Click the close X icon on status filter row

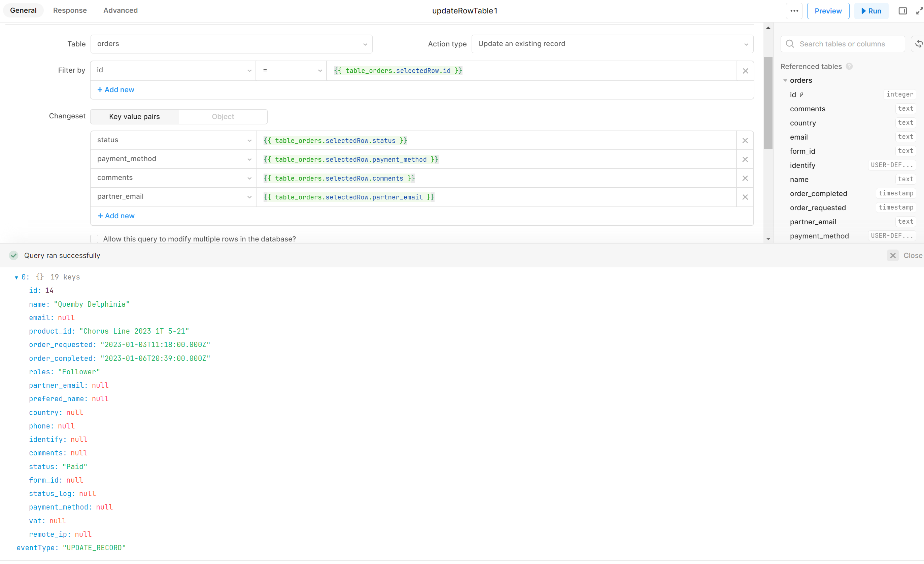click(745, 140)
